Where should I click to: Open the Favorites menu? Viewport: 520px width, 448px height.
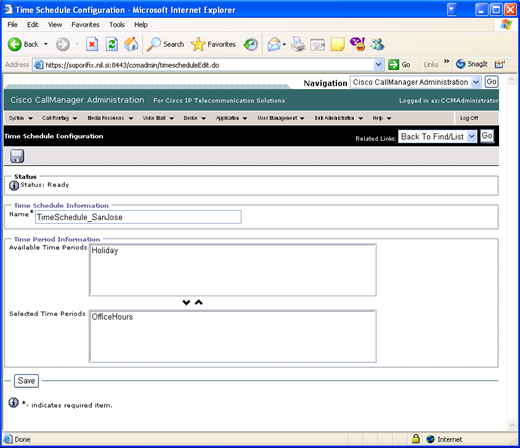pyautogui.click(x=85, y=25)
